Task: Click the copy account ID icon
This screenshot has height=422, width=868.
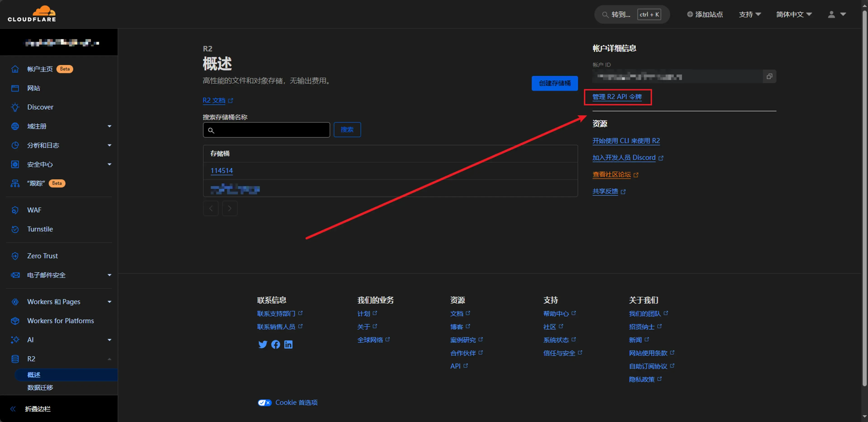Action: tap(769, 76)
